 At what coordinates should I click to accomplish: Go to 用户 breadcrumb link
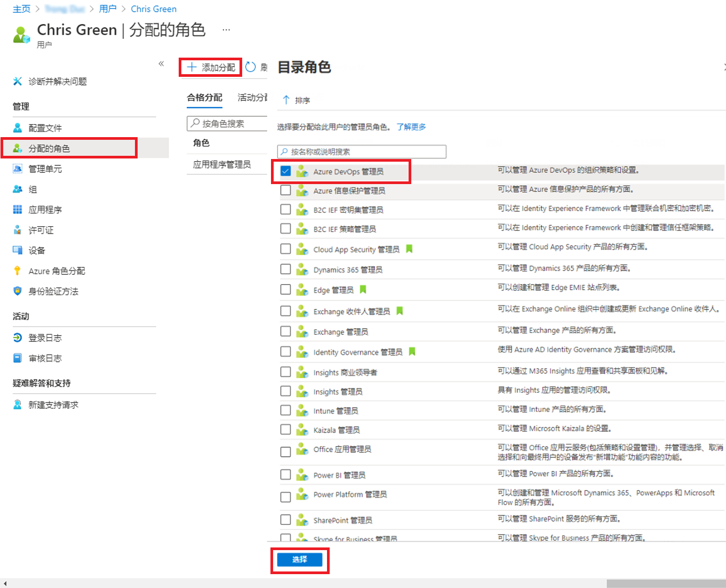point(108,9)
